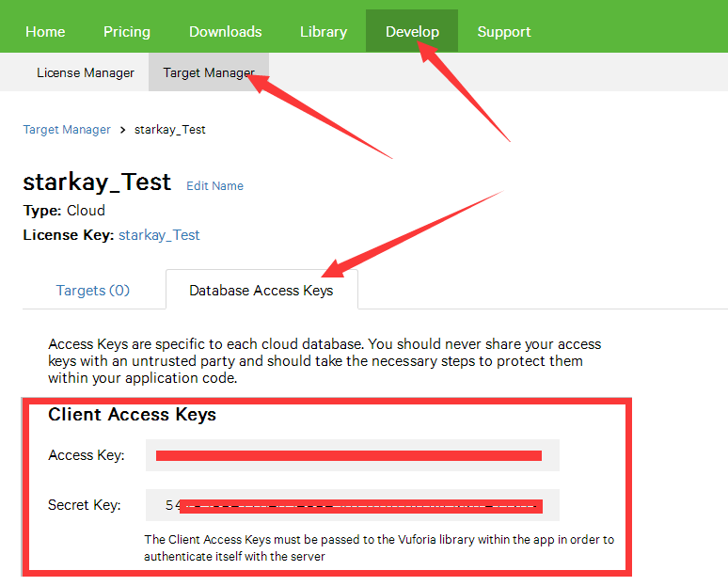Click the Secret Key value field
Screen dimensions: 728x586
point(353,505)
